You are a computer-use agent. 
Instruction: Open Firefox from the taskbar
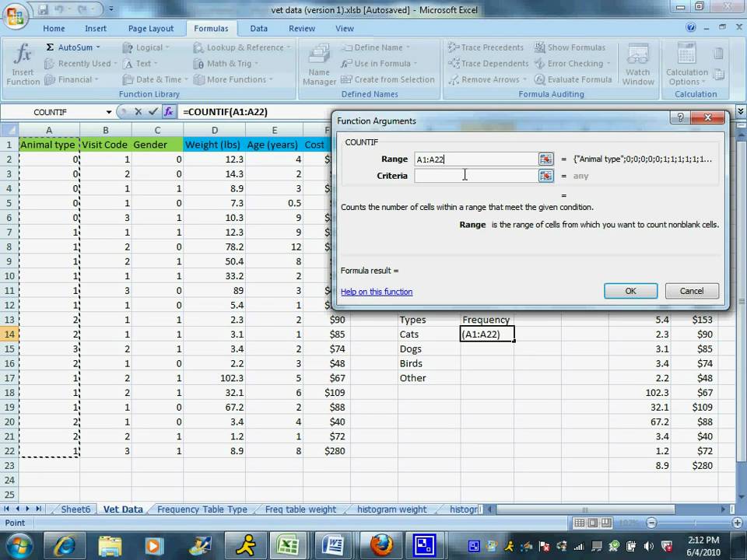pos(381,545)
